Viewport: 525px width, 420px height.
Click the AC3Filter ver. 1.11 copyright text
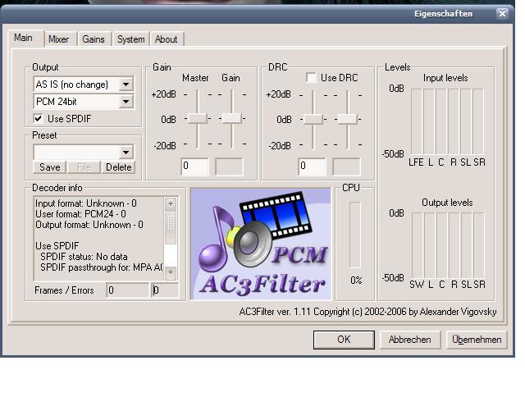367,312
